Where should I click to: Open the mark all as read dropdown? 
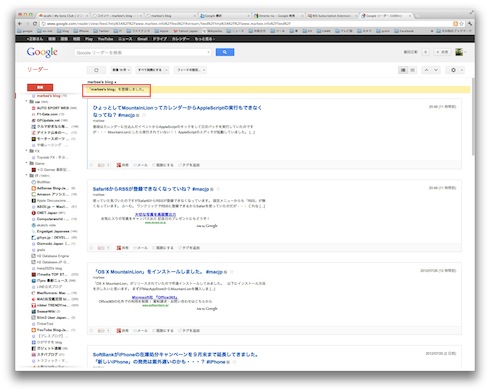(152, 70)
